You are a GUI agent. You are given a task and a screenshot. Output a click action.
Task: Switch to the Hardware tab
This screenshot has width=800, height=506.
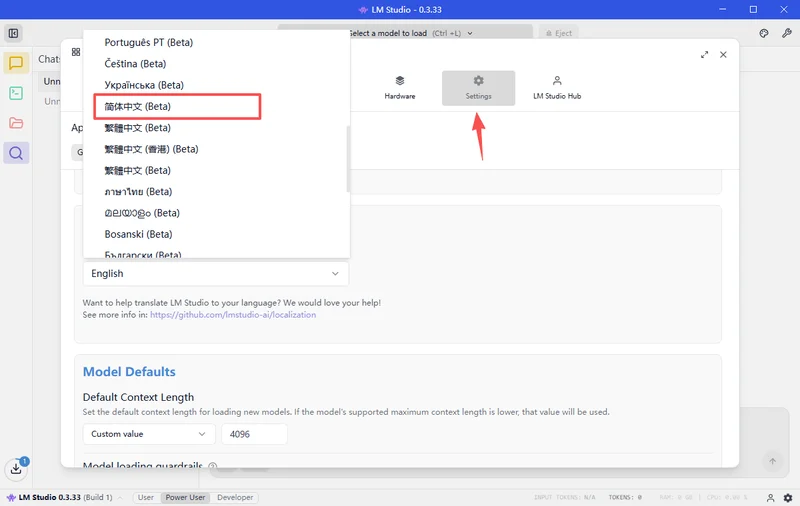400,88
